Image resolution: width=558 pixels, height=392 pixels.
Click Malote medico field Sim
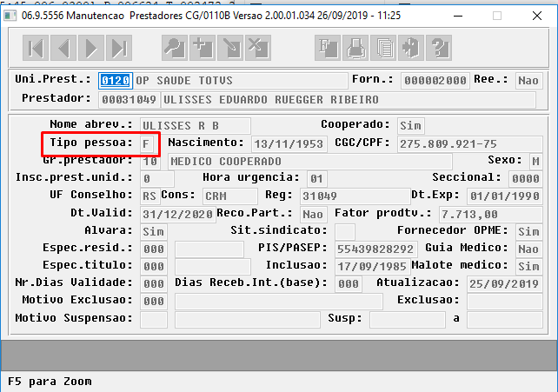pos(528,267)
